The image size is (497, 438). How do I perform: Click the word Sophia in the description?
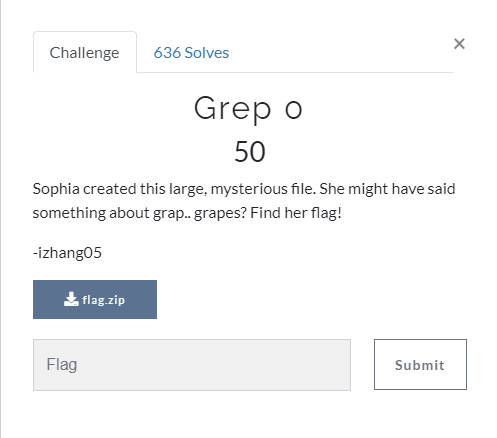tap(56, 189)
